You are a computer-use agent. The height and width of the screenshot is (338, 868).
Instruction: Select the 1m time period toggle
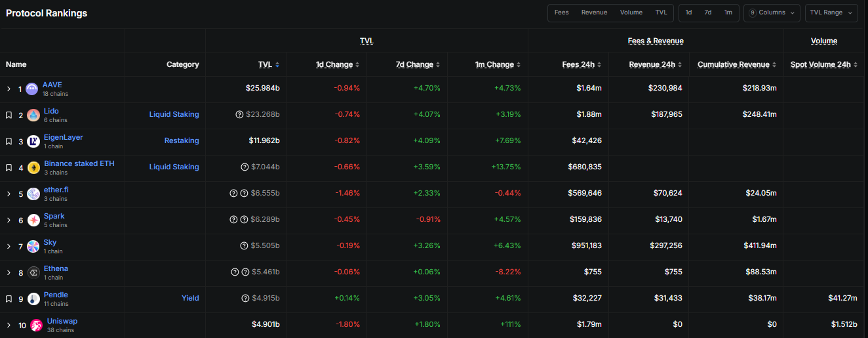tap(728, 12)
